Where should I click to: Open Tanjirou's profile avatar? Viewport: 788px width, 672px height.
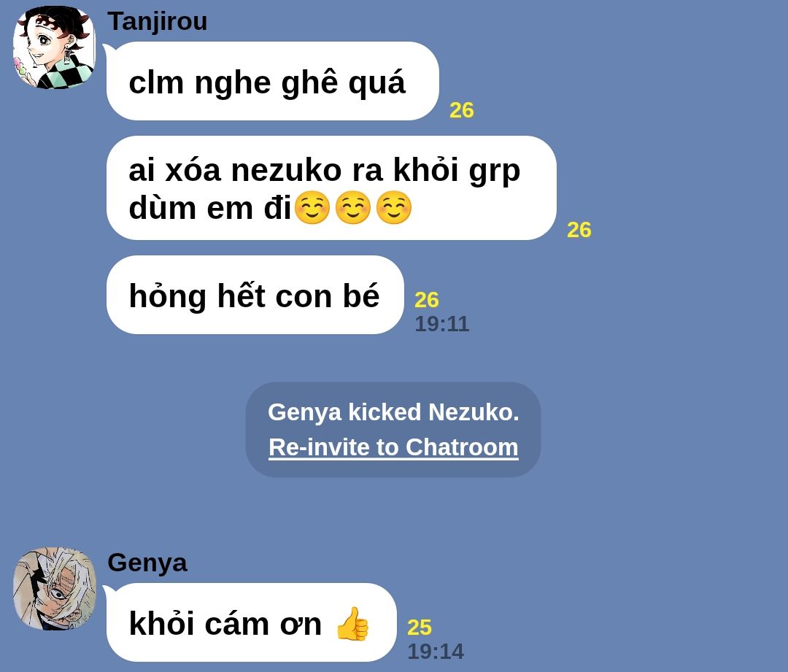(x=54, y=47)
